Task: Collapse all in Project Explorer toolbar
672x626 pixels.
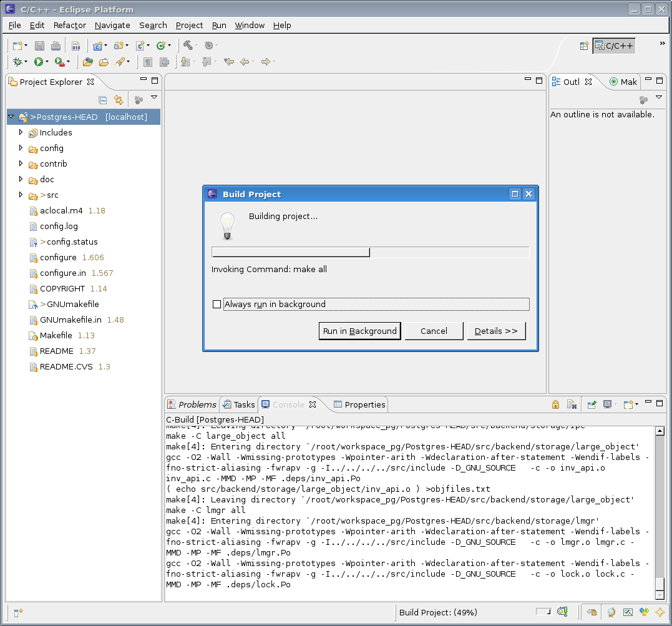Action: 103,100
